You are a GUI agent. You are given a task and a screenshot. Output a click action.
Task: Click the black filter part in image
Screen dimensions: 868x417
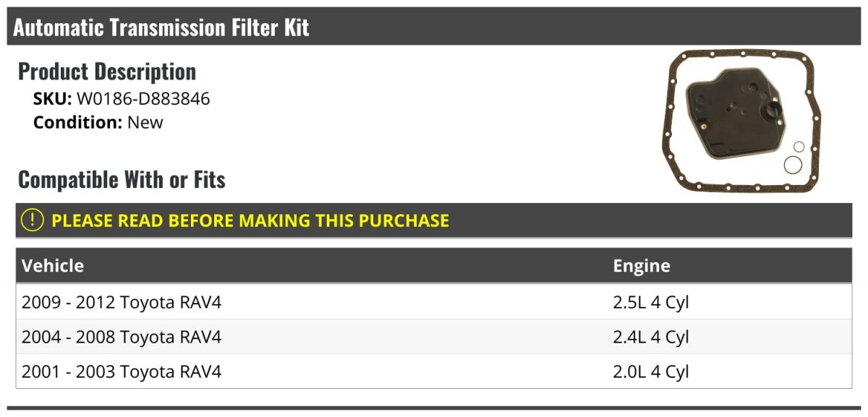[734, 113]
